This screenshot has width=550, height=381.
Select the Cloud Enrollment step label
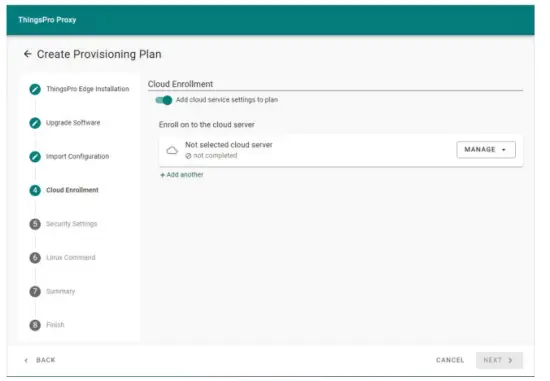(x=72, y=190)
